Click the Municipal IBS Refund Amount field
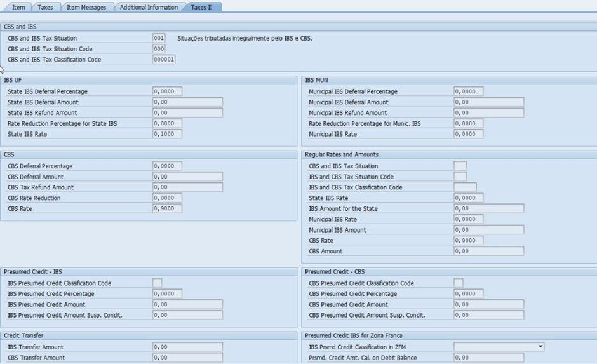The image size is (597, 364). (488, 113)
